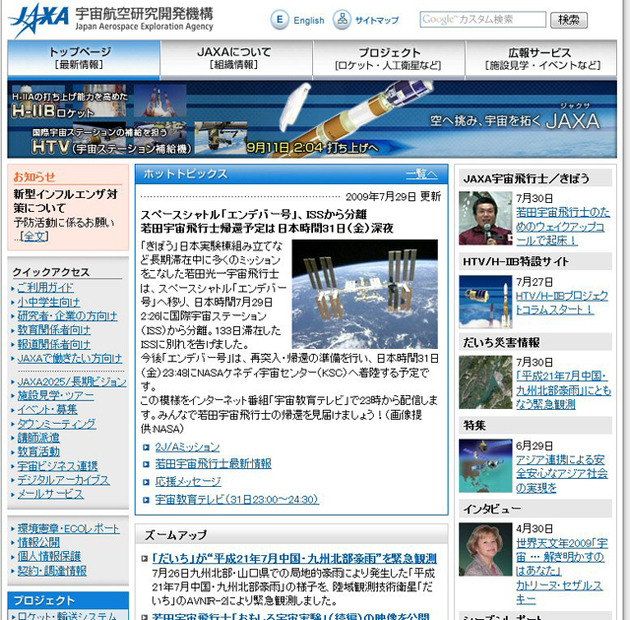This screenshot has height=620, width=630.
Task: Open the 教育関係者向け link
Action: click(54, 330)
